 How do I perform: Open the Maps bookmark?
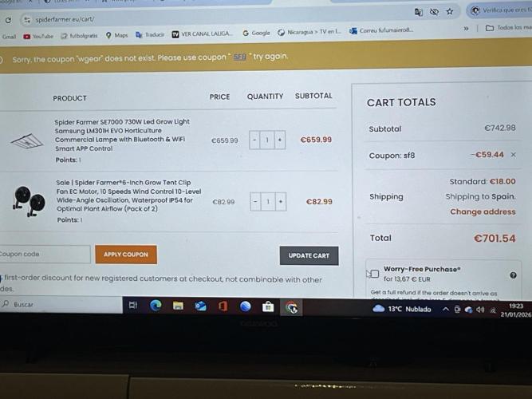[116, 35]
